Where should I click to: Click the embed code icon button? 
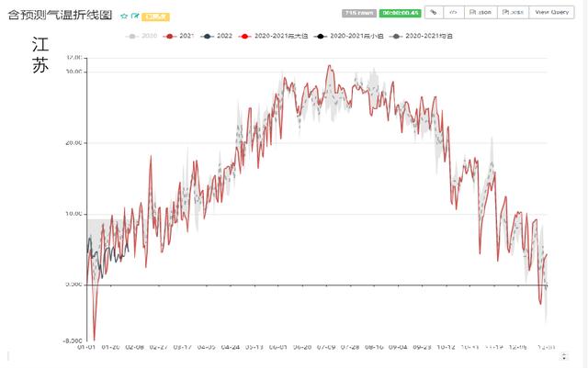pos(453,13)
